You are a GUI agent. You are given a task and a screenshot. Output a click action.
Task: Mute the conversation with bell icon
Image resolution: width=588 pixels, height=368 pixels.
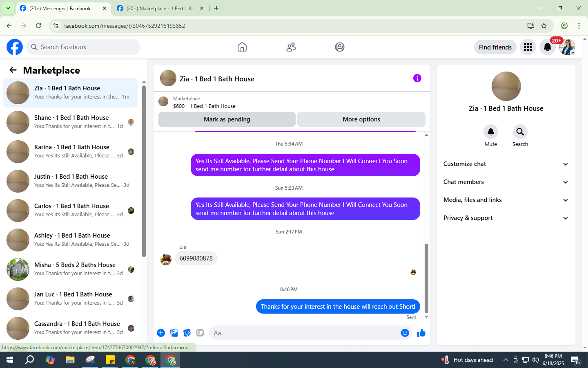pos(491,132)
